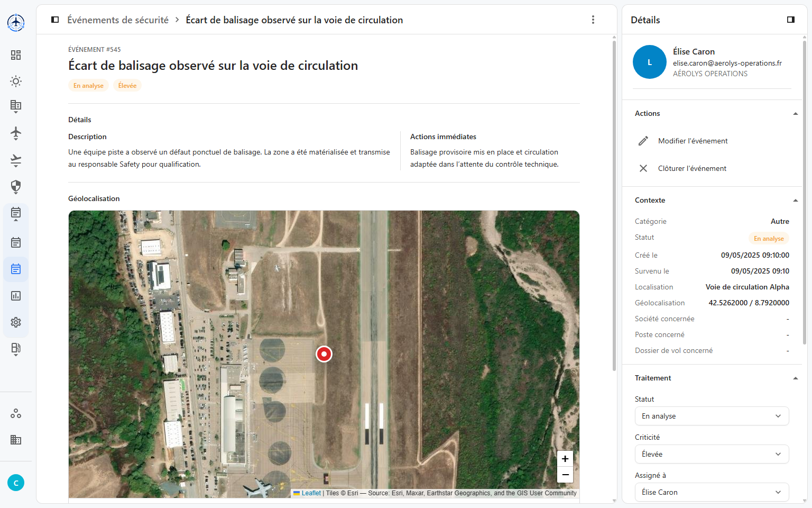Click Modifier l'événement action

pyautogui.click(x=693, y=141)
